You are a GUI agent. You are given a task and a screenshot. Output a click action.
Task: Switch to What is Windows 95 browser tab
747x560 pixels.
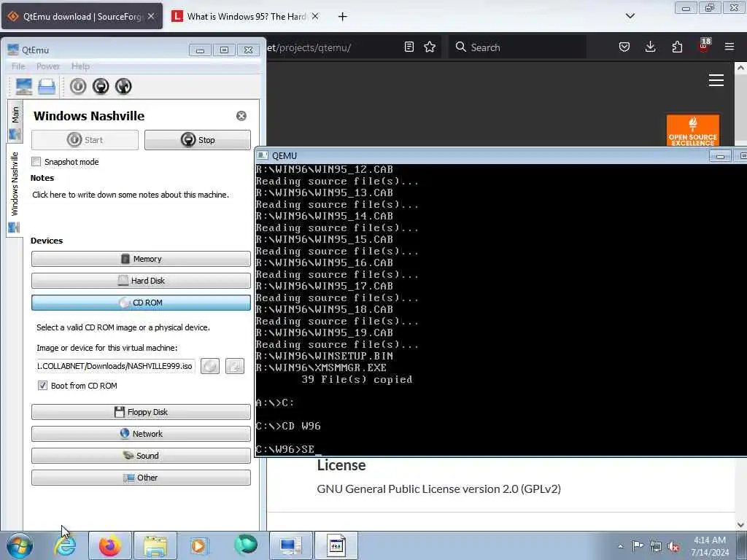[246, 17]
